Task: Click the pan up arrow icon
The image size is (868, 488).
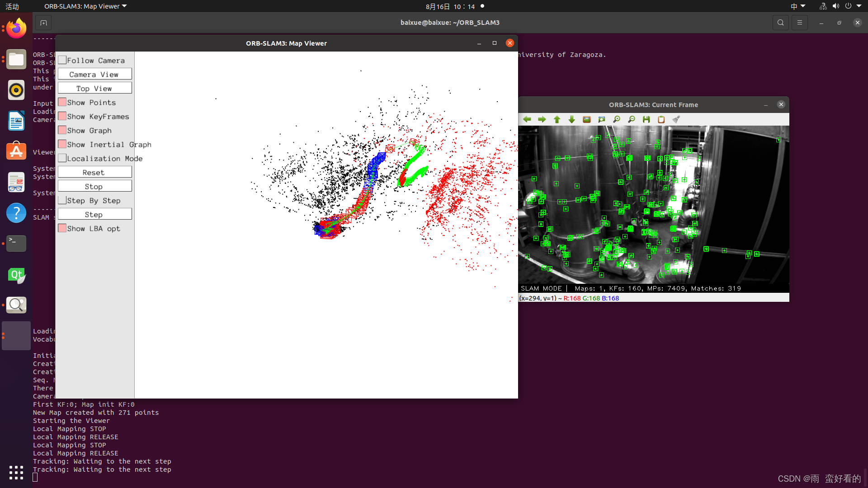Action: pyautogui.click(x=557, y=119)
